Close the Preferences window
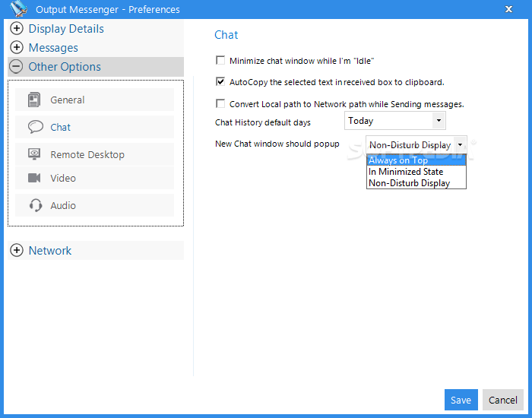This screenshot has height=418, width=532. [508, 9]
